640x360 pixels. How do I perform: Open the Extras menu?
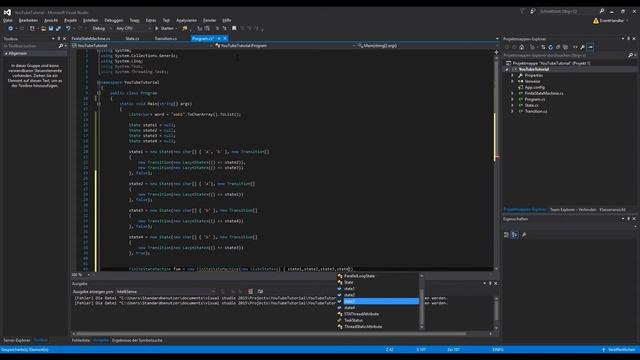pos(151,20)
